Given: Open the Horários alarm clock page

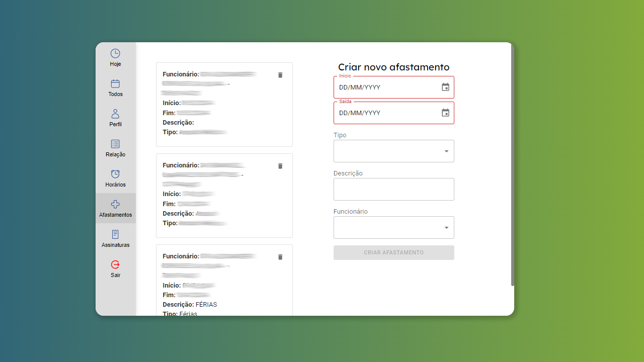Looking at the screenshot, I should coord(115,174).
